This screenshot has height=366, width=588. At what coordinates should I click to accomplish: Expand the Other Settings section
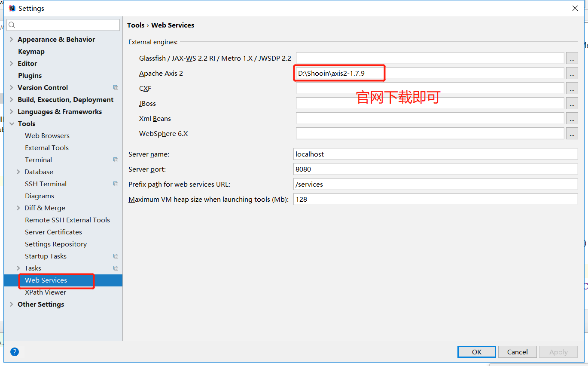point(11,304)
